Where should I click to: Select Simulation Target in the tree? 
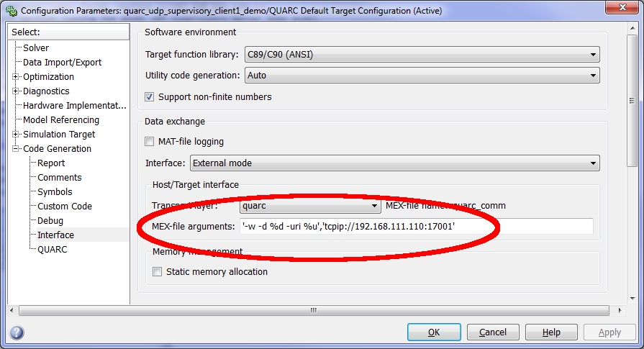click(59, 135)
